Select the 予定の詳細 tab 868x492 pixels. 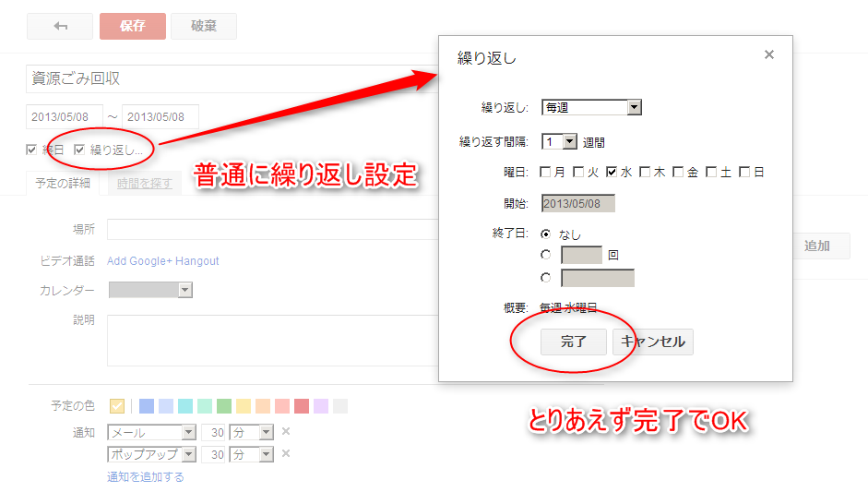pyautogui.click(x=65, y=183)
